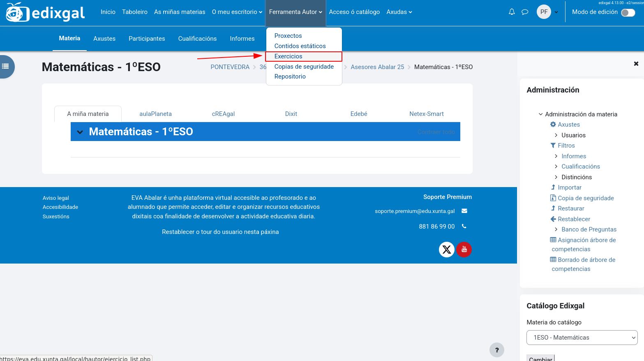
Task: Expand Usuarios in administration tree
Action: click(x=556, y=135)
